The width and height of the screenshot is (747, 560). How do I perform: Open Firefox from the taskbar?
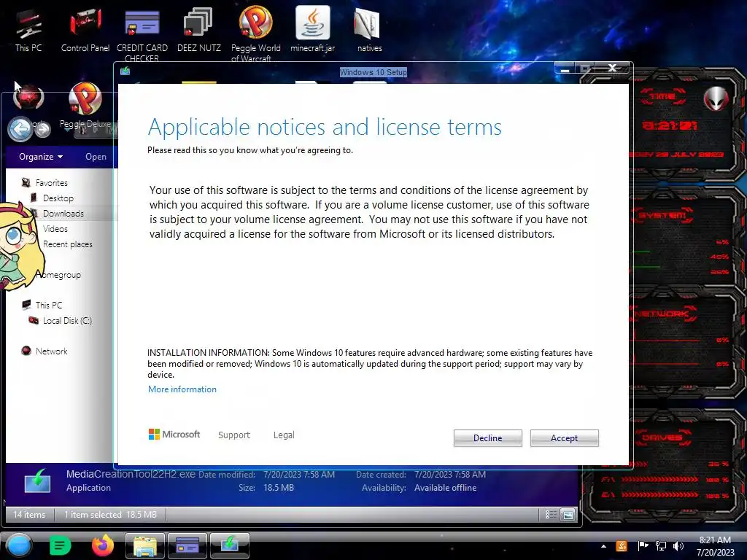[103, 545]
